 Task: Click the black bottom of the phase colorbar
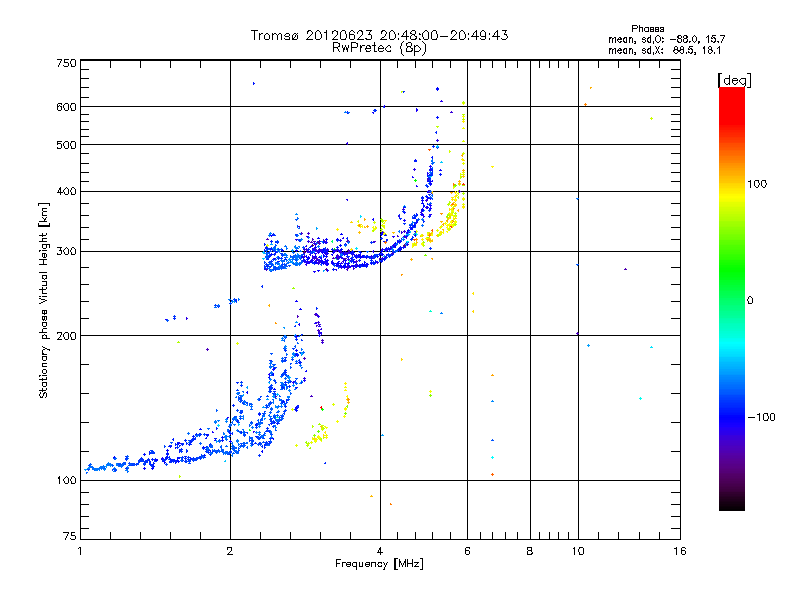coord(732,503)
